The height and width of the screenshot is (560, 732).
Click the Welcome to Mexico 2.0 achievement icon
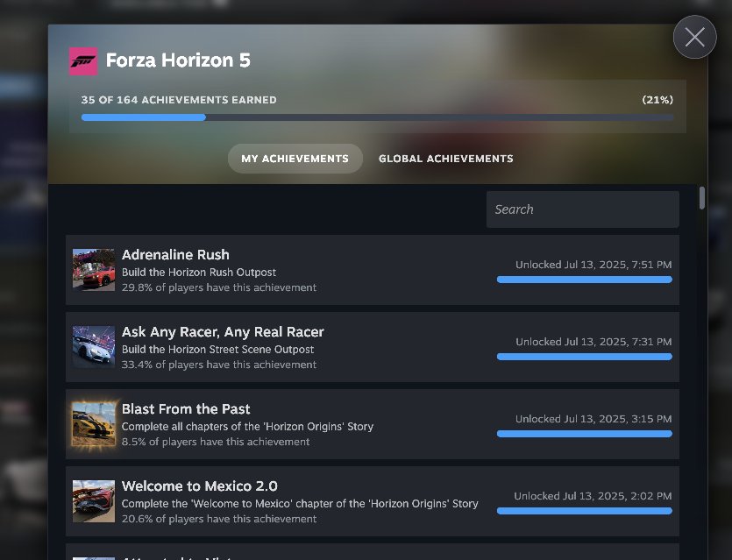point(94,500)
